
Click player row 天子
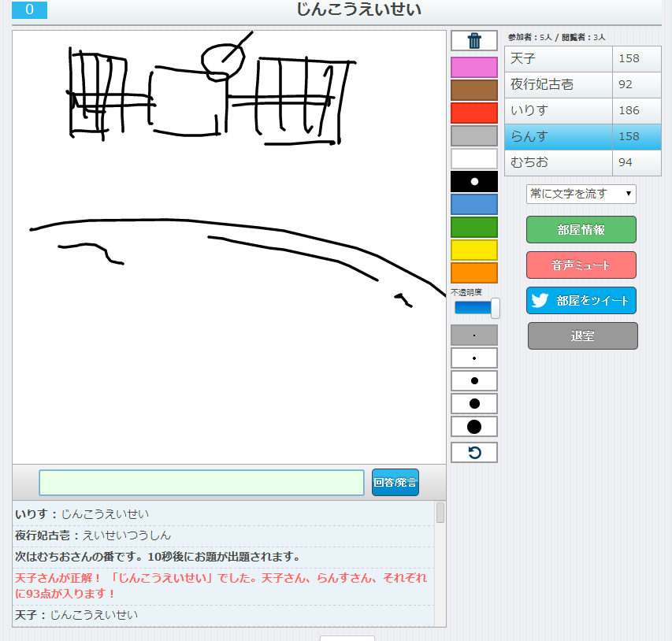pos(583,59)
